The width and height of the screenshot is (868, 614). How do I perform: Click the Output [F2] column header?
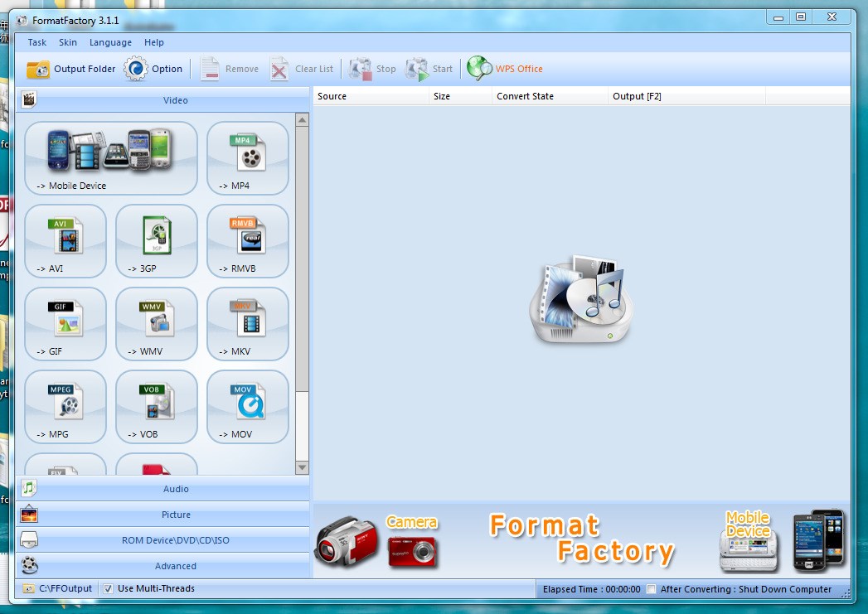coord(686,96)
